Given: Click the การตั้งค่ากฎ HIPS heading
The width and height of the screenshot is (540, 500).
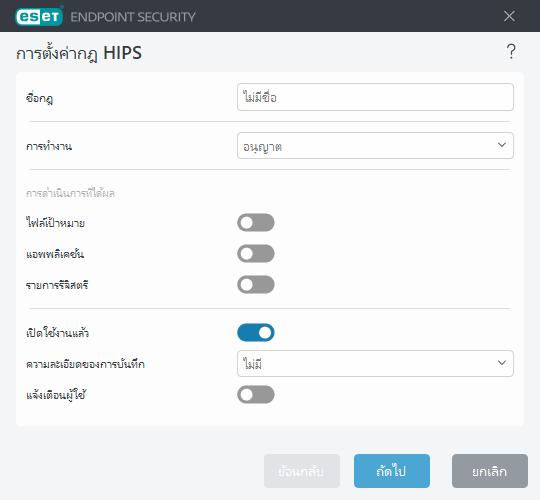Looking at the screenshot, I should point(79,53).
